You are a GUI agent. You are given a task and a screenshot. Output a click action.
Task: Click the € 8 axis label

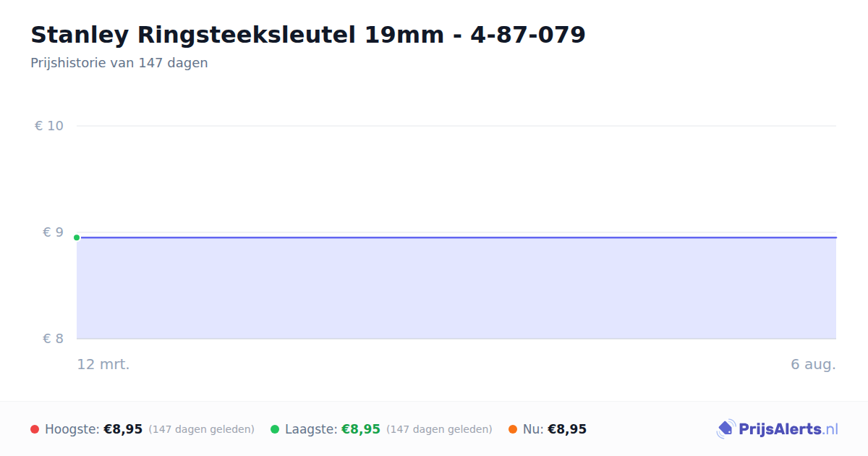pos(53,339)
